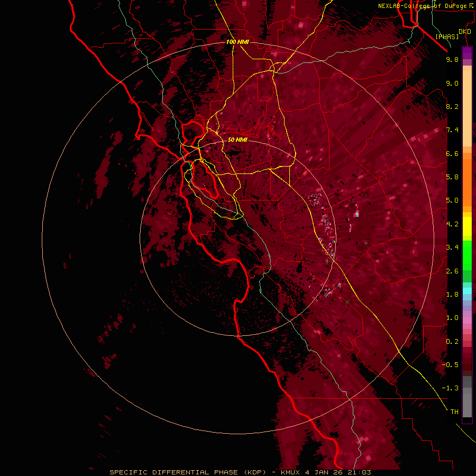Screen dimensions: 476x476
Task: Click the [PHAS] unit label
Action: coord(447,37)
